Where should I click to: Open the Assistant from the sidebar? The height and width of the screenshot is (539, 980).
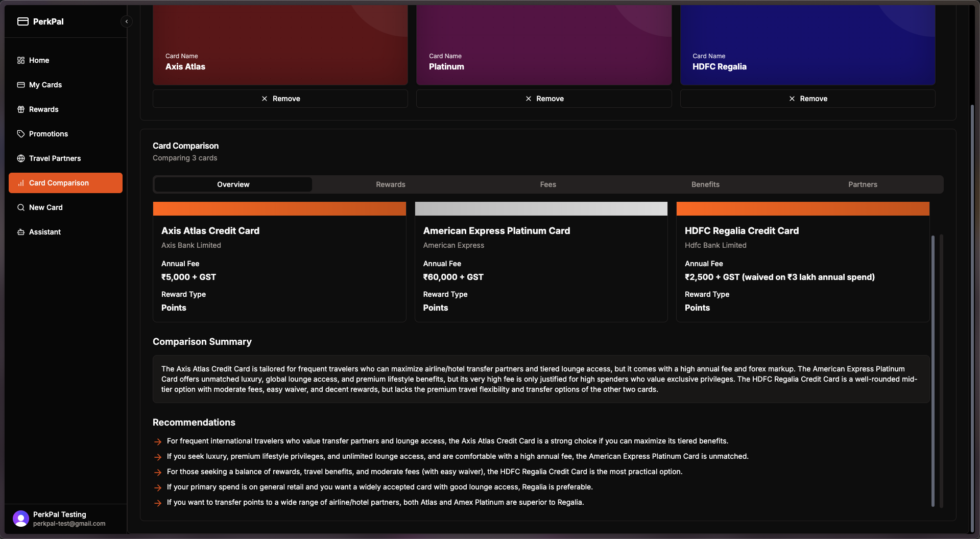click(x=65, y=232)
